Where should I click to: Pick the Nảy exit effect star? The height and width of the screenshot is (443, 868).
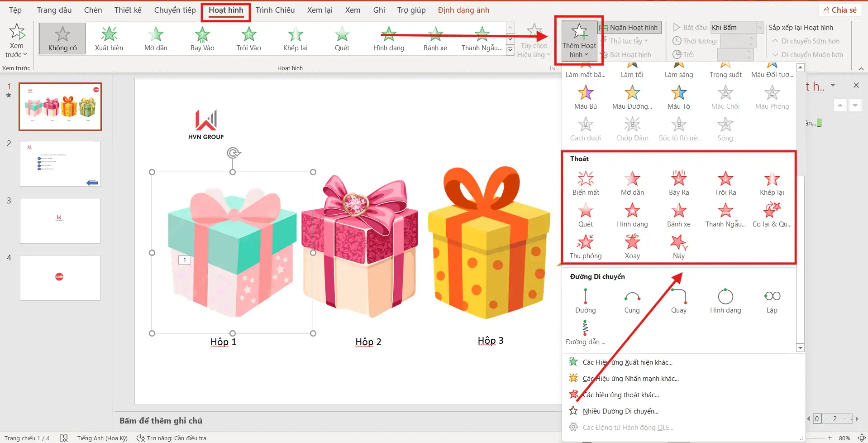678,246
